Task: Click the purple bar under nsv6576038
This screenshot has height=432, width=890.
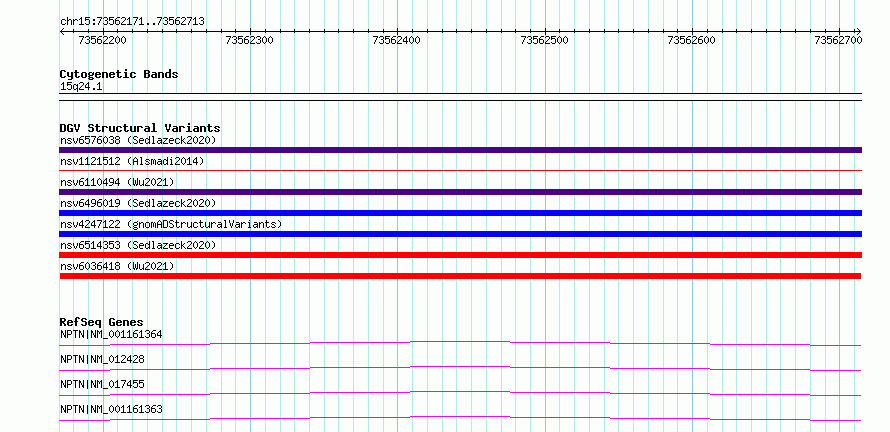Action: (x=460, y=150)
